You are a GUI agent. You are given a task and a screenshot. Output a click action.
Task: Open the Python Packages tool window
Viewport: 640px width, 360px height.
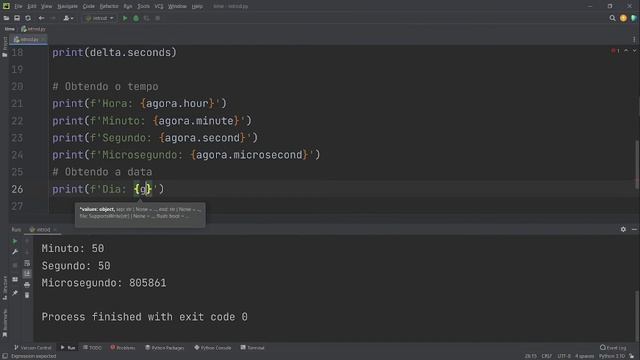(x=165, y=348)
